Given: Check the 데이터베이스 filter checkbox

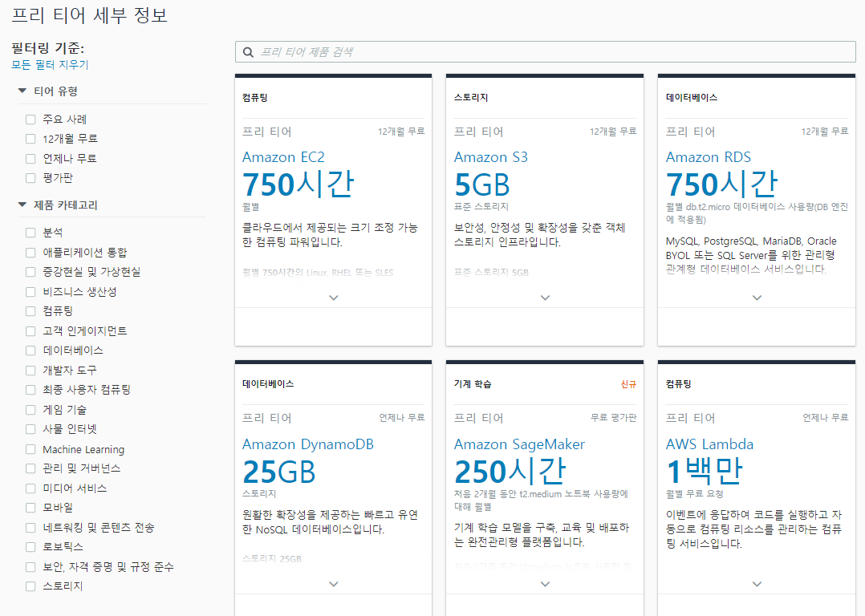Looking at the screenshot, I should pos(30,351).
